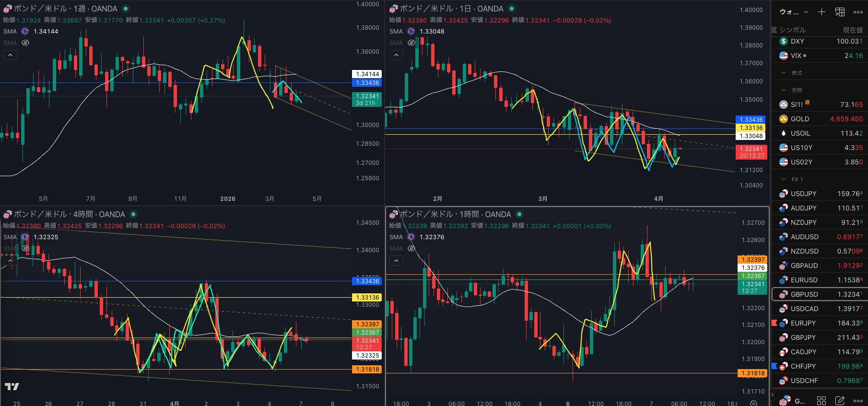Click the grid layout icon in bottom details panel
Image resolution: width=868 pixels, height=406 pixels.
coord(821,400)
